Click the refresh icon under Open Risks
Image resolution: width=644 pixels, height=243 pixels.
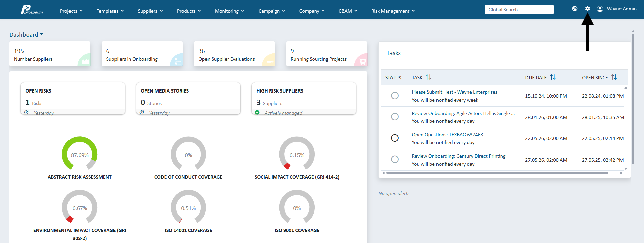[x=26, y=112]
